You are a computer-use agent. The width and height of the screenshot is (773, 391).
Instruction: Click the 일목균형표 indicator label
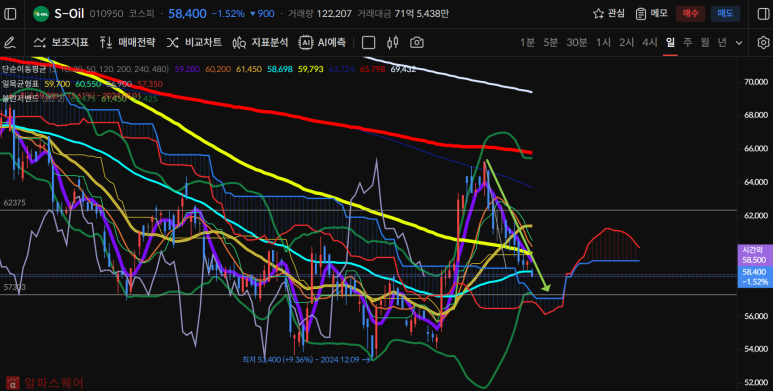tap(20, 84)
